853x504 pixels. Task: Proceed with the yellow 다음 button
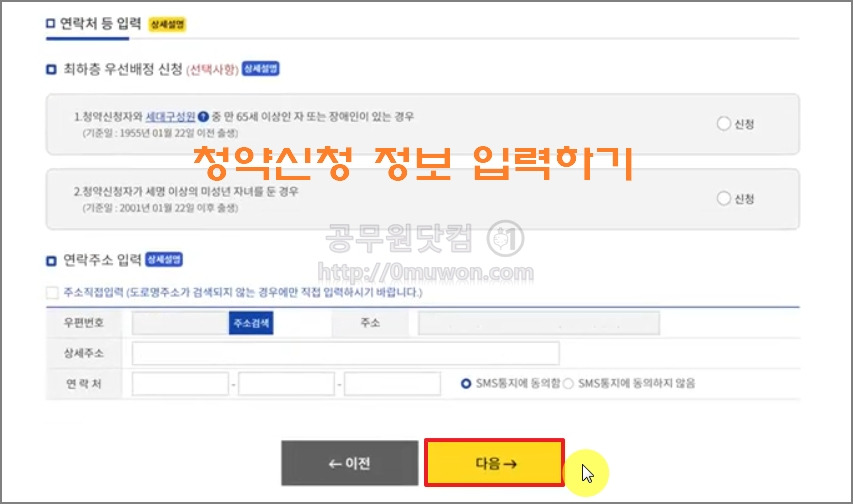[494, 463]
